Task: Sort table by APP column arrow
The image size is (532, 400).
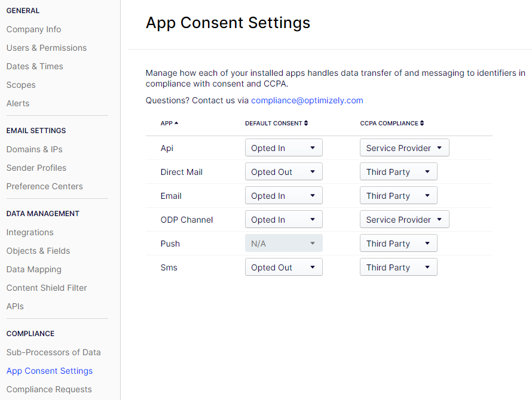Action: tap(176, 123)
